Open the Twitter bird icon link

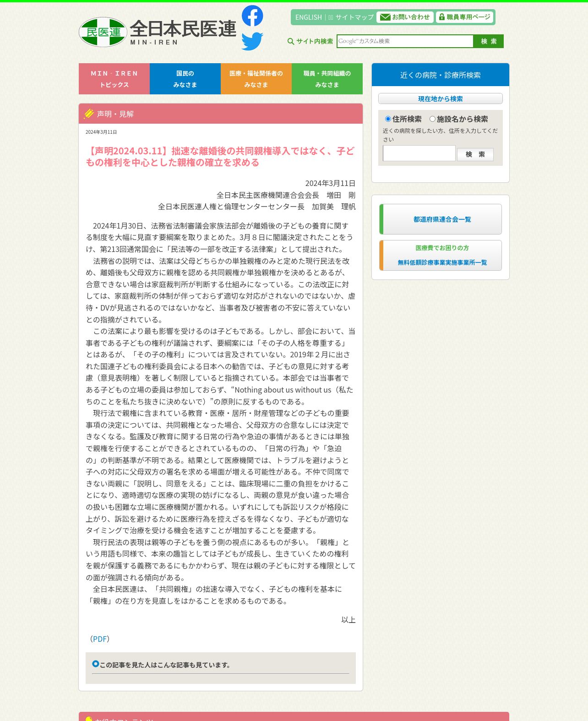252,41
